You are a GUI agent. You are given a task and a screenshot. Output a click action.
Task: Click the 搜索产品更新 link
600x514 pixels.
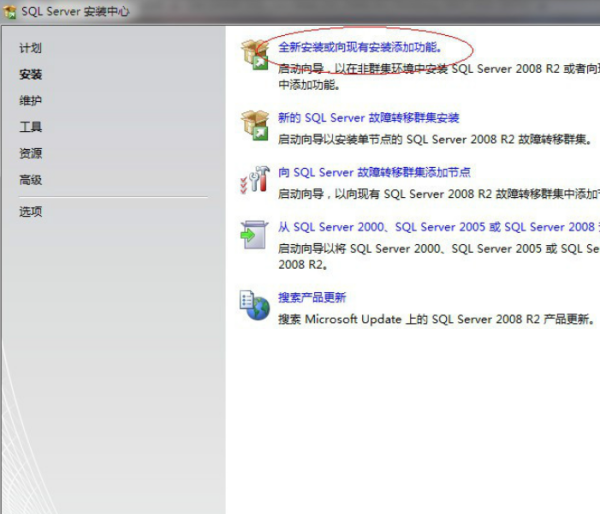pos(312,297)
